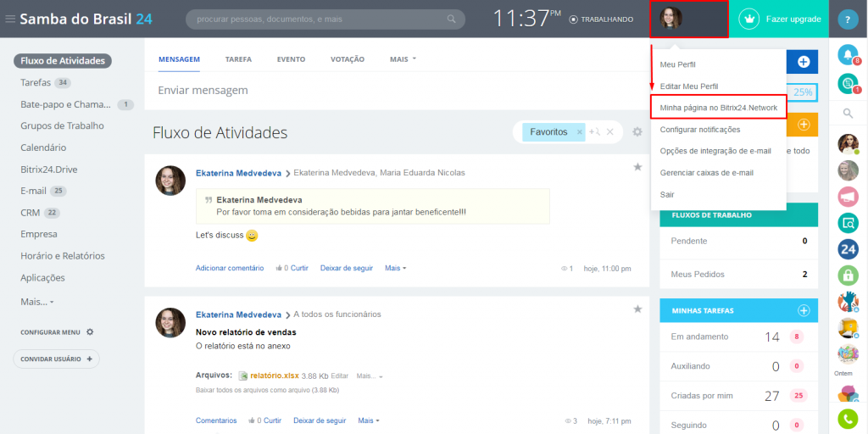Click the Convidar Usuário button

(57, 359)
